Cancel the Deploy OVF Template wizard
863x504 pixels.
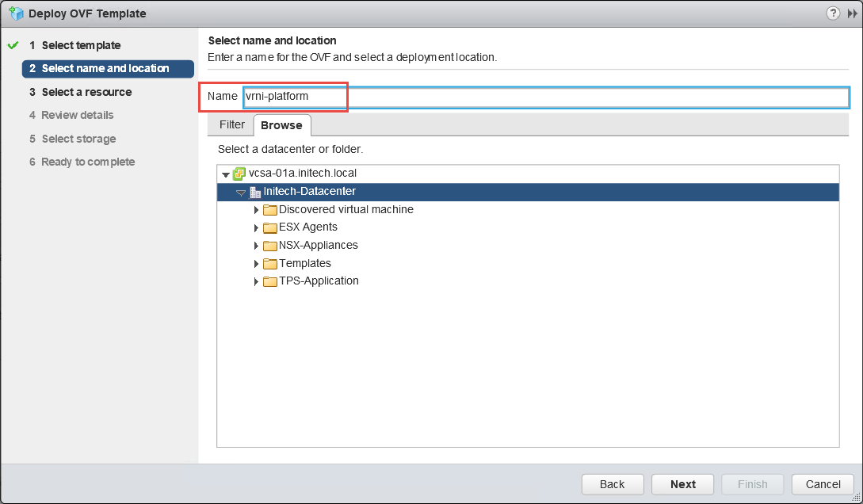[x=823, y=484]
